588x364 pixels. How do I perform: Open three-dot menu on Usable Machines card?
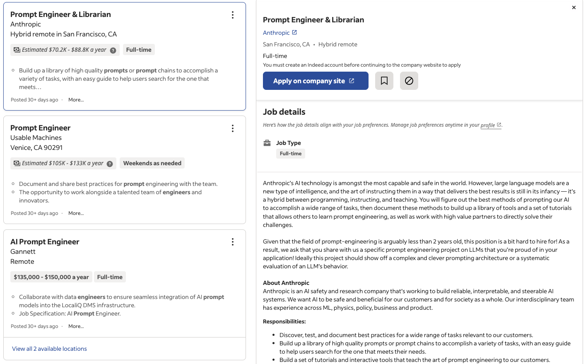coord(233,128)
